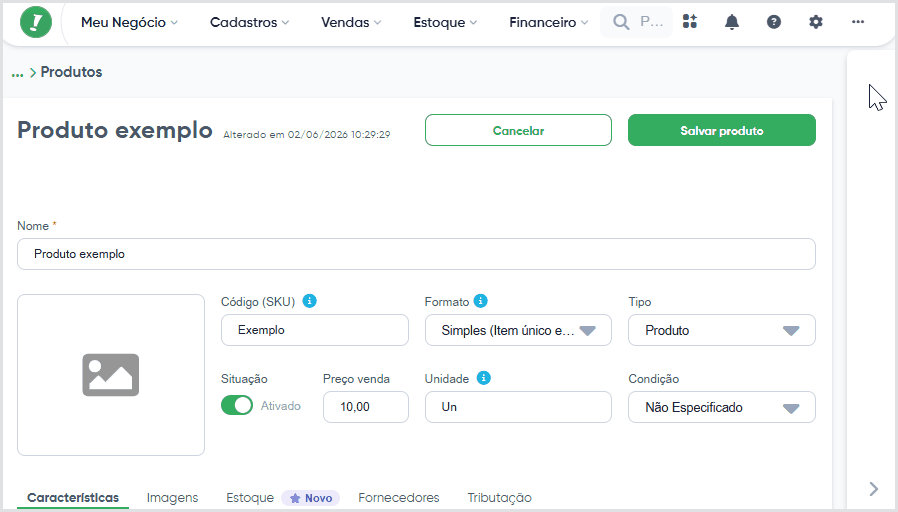Go to Produtos breadcrumb link

coord(71,72)
